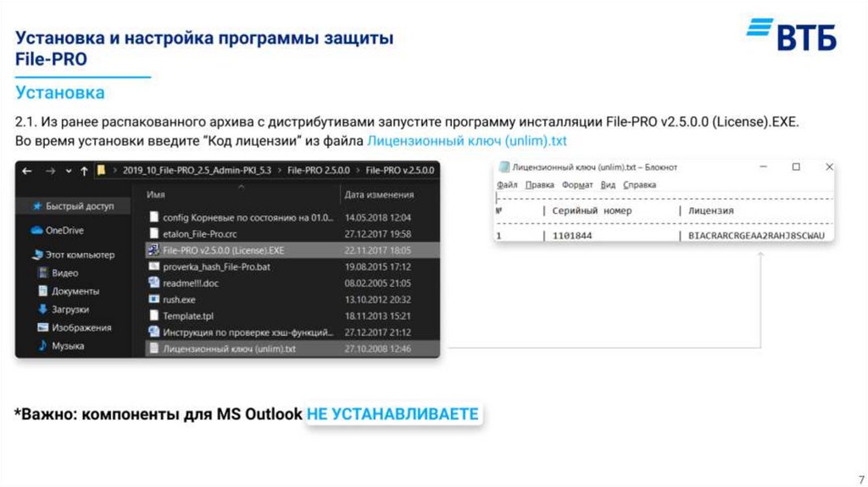The width and height of the screenshot is (868, 487).
Task: Click the license key BIACRARCRGEAA2RAHJ8SCWAU
Action: pyautogui.click(x=756, y=236)
